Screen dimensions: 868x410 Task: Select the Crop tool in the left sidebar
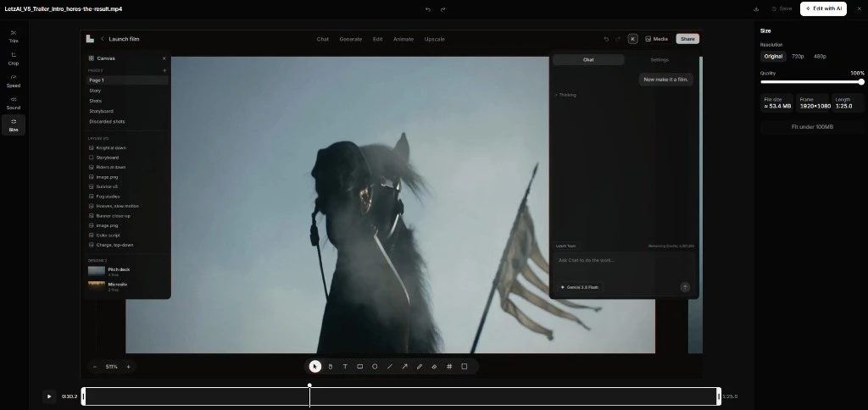[14, 58]
